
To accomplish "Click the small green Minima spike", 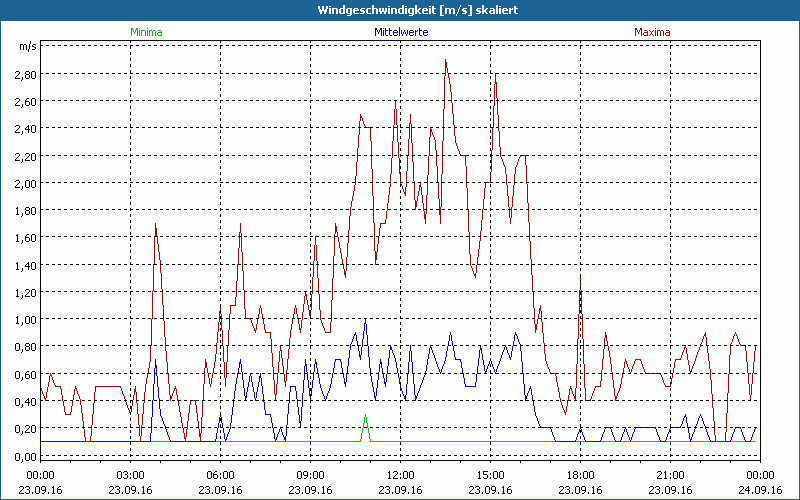I will tap(365, 416).
